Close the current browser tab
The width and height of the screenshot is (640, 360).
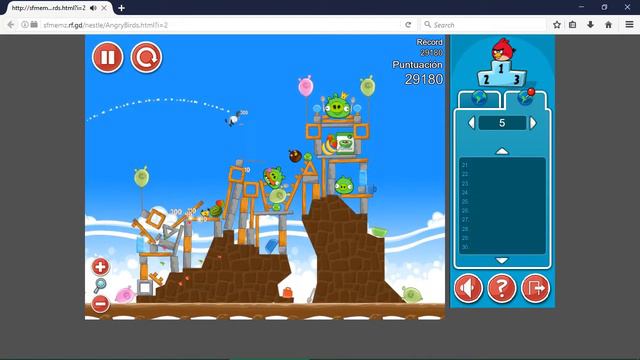(104, 8)
